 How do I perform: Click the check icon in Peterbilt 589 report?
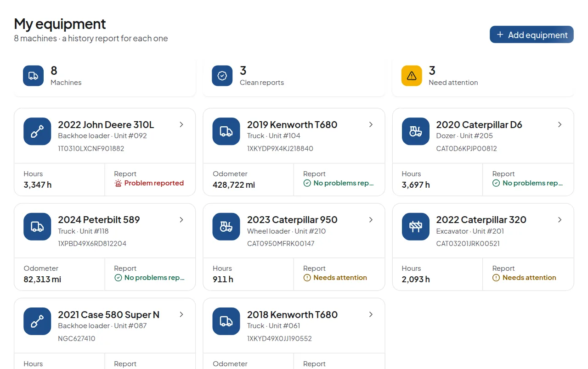118,278
